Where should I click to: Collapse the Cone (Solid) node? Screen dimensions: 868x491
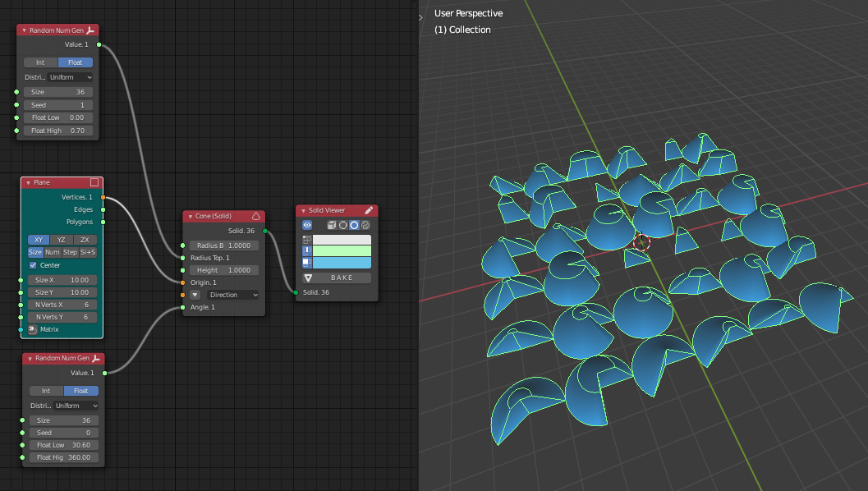point(190,217)
